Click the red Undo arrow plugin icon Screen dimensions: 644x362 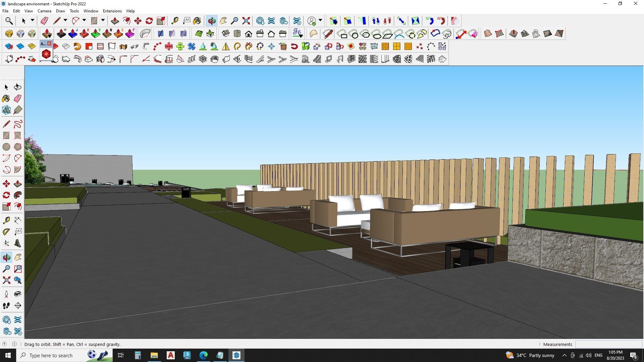coord(294,46)
